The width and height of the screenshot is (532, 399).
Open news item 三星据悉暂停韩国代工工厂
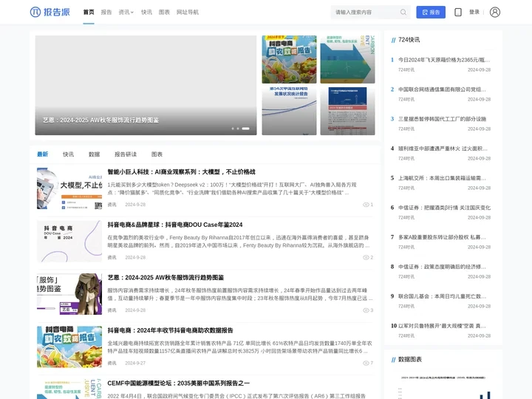click(x=442, y=119)
